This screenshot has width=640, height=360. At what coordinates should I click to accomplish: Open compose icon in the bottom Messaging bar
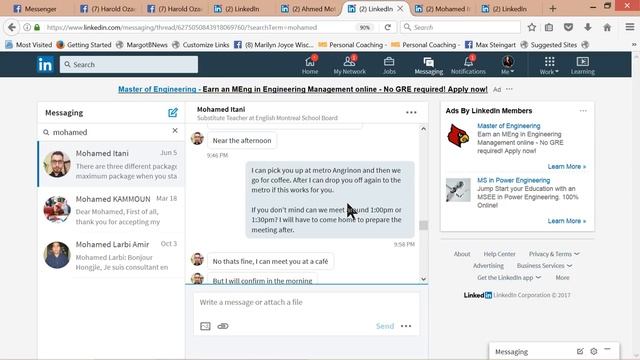(580, 351)
